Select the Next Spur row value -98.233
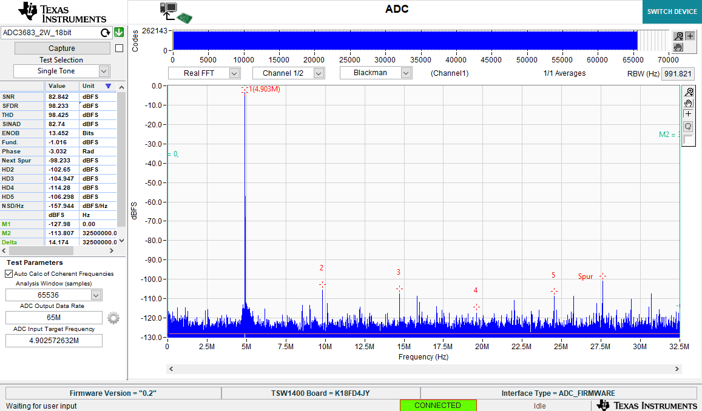 [x=62, y=160]
